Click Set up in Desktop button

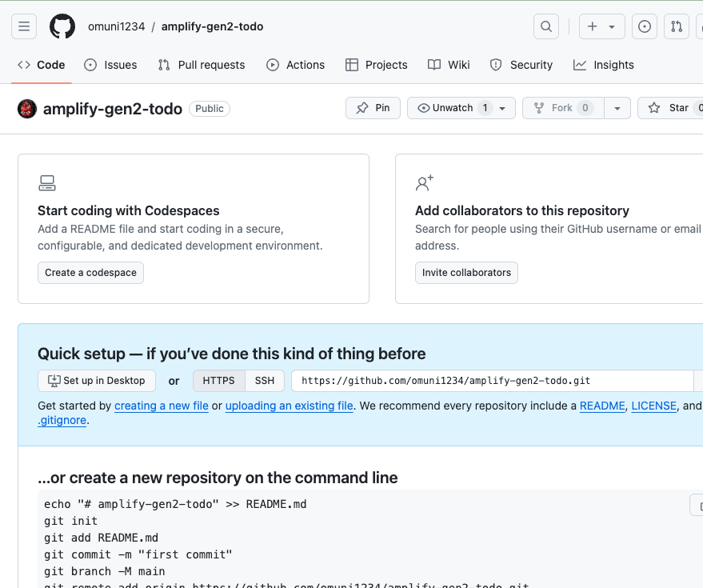tap(97, 381)
